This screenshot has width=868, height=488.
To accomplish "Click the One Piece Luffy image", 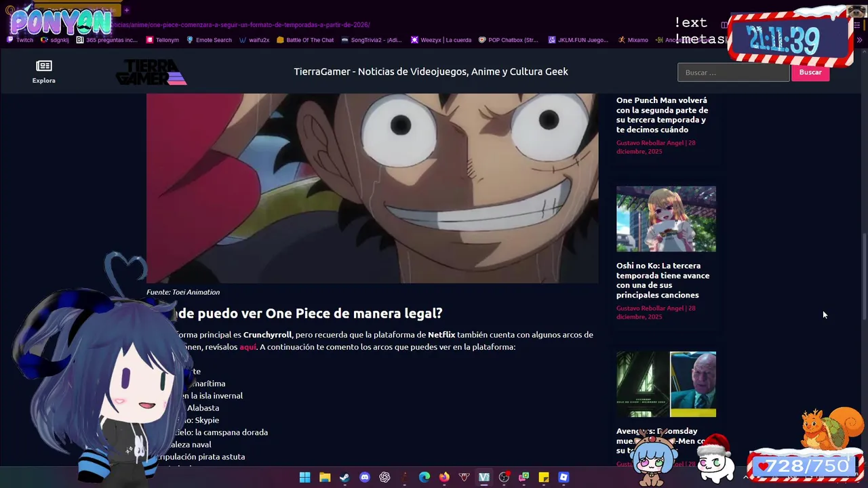I will 372,188.
